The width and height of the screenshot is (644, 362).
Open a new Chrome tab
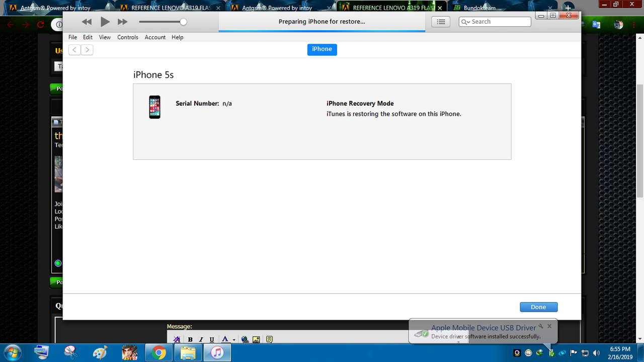[x=568, y=8]
